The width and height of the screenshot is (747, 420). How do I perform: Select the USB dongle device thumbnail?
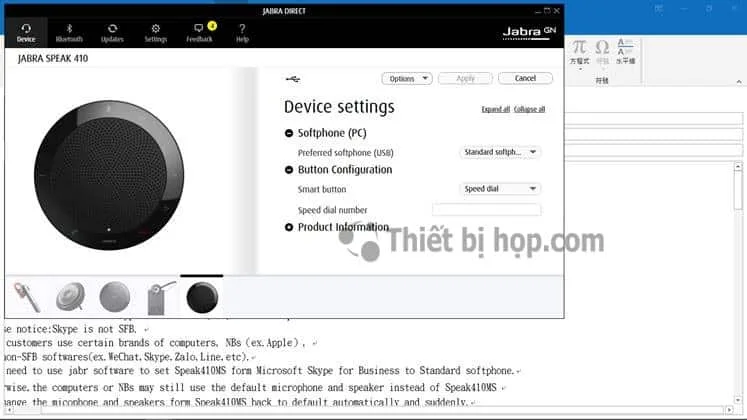pyautogui.click(x=161, y=298)
